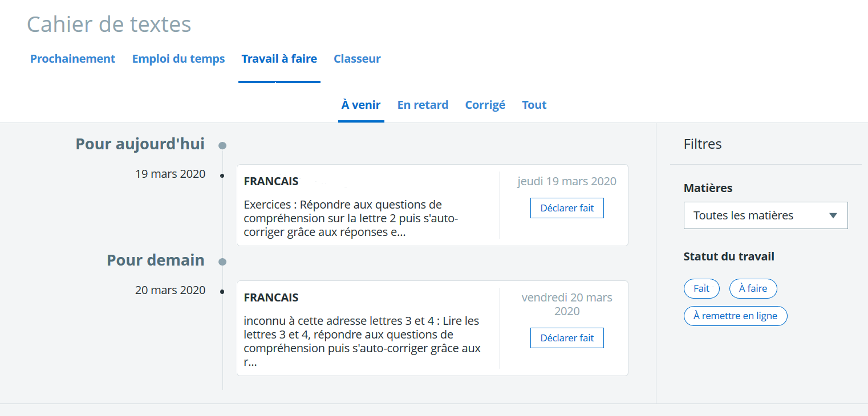Select the À venir sub-tab
868x416 pixels.
coord(361,105)
